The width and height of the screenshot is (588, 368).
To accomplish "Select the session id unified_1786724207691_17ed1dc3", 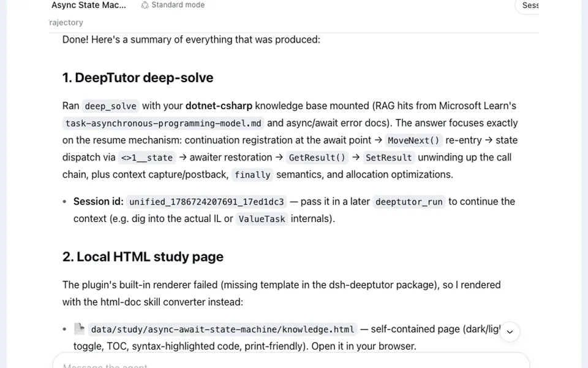I will (x=206, y=202).
